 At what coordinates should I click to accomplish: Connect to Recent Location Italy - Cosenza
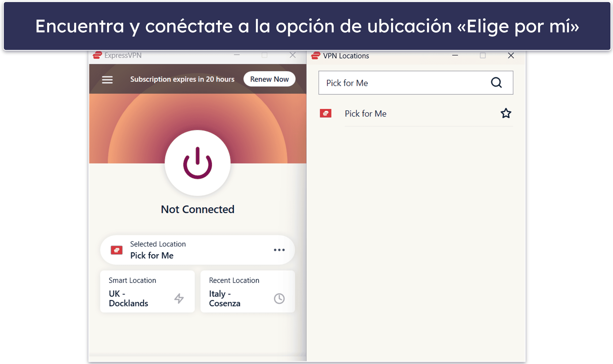[248, 291]
